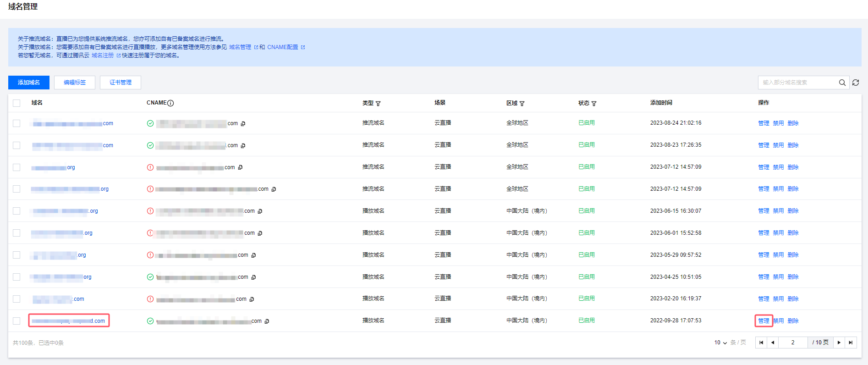This screenshot has width=868, height=365.
Task: Copy CNAME of the first row
Action: tap(243, 123)
